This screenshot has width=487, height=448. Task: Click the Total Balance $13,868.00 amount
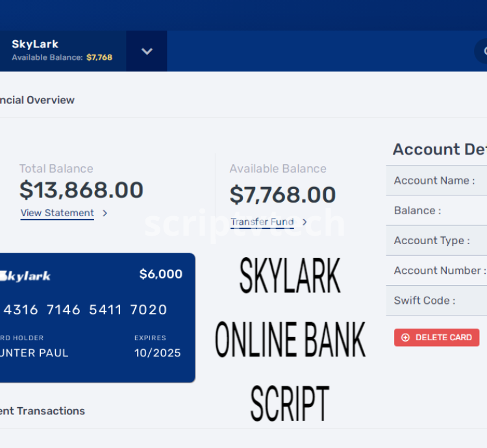[81, 190]
